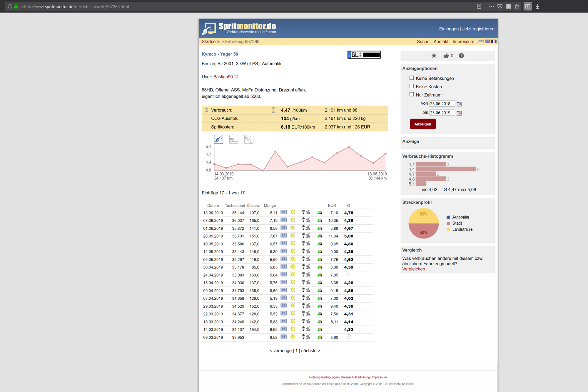Open the Suche menu item
Viewport: 588px width, 392px height.
(423, 41)
